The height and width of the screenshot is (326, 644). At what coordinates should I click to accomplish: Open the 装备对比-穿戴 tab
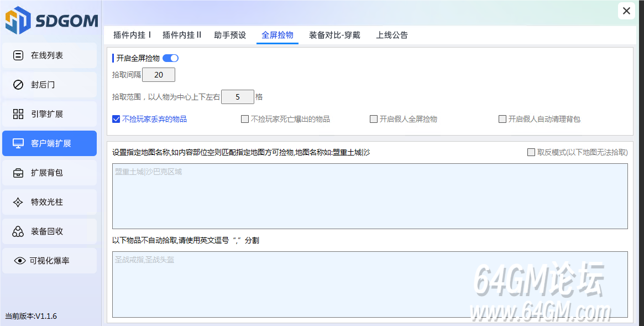pos(334,35)
